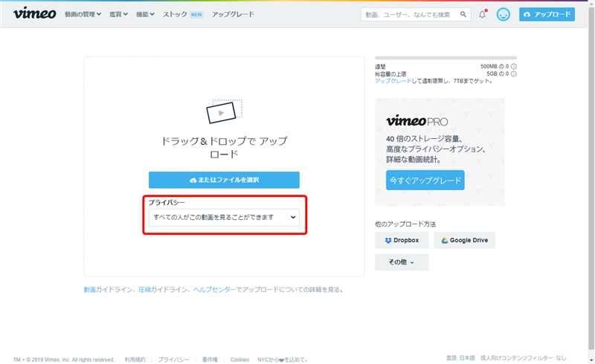Open the プライバシー dropdown
The width and height of the screenshot is (595, 364).
click(x=224, y=217)
